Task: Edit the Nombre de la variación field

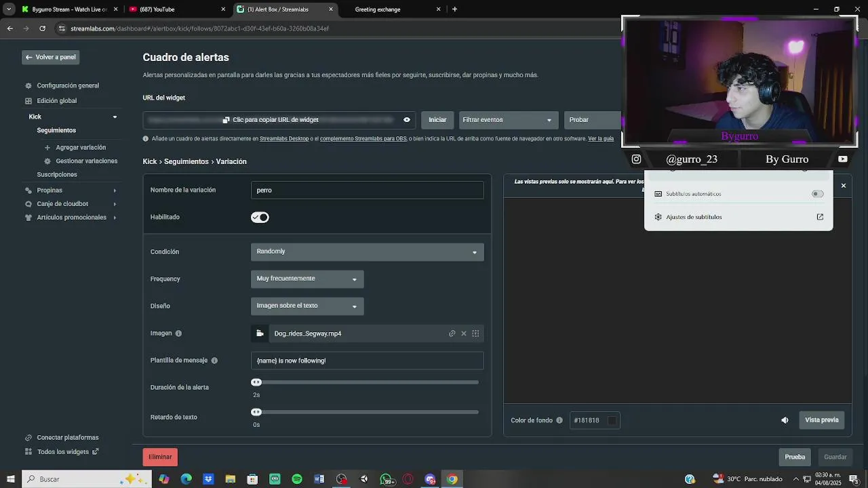Action: [368, 190]
